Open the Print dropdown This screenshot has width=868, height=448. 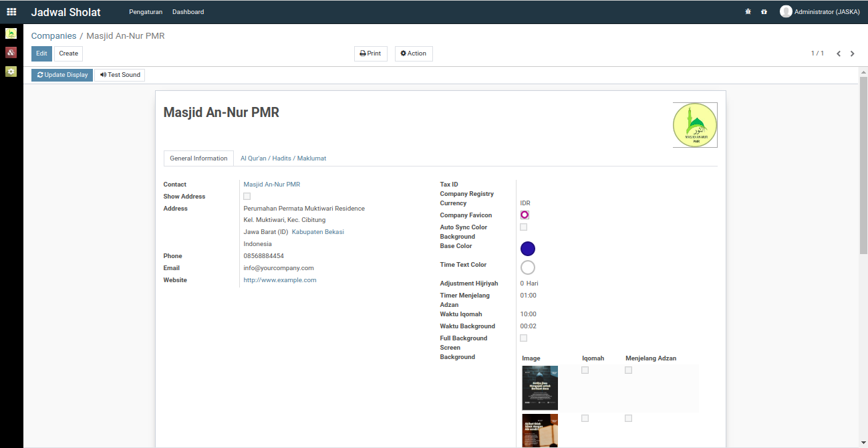pyautogui.click(x=370, y=53)
